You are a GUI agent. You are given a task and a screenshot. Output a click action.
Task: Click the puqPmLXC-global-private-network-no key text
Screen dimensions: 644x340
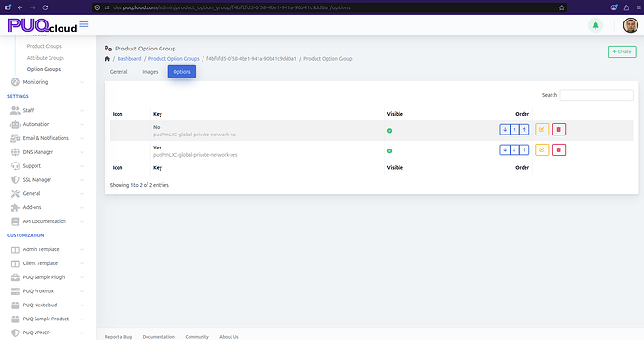click(194, 135)
